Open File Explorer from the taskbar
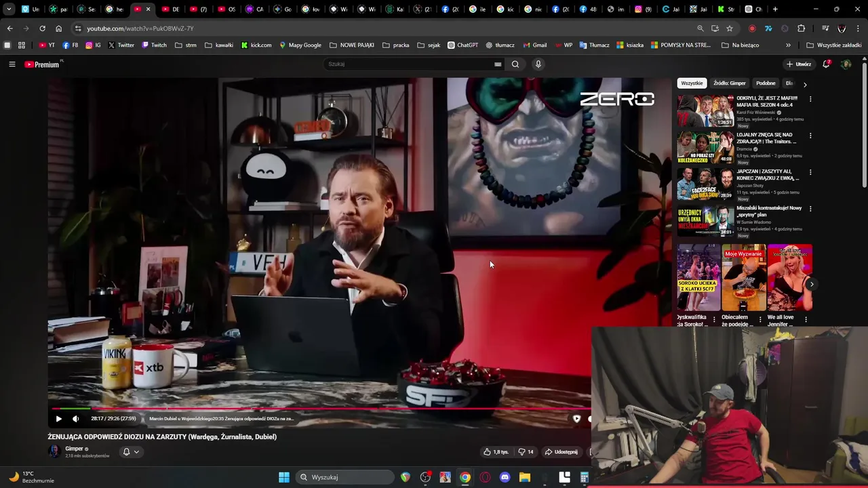This screenshot has width=868, height=488. coord(525,477)
